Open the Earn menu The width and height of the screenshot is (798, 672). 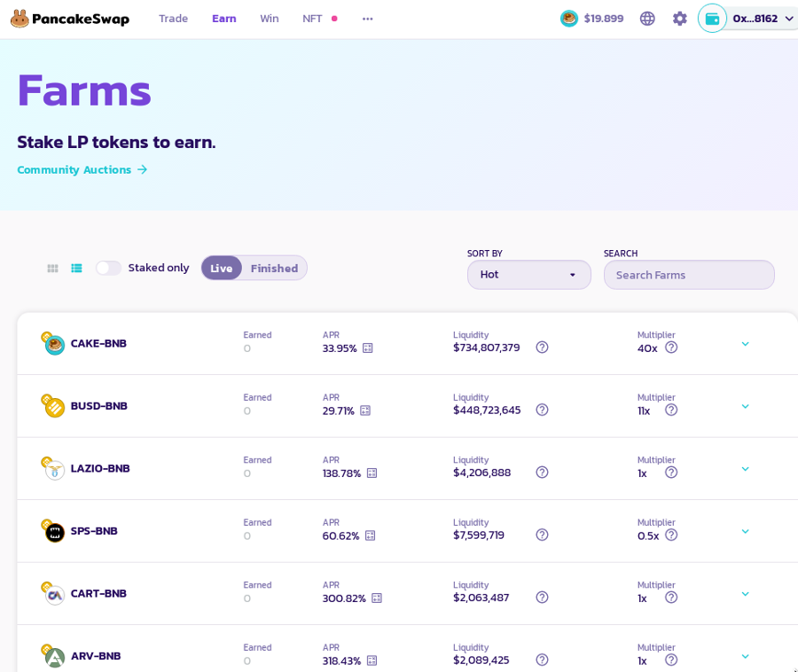pos(224,19)
